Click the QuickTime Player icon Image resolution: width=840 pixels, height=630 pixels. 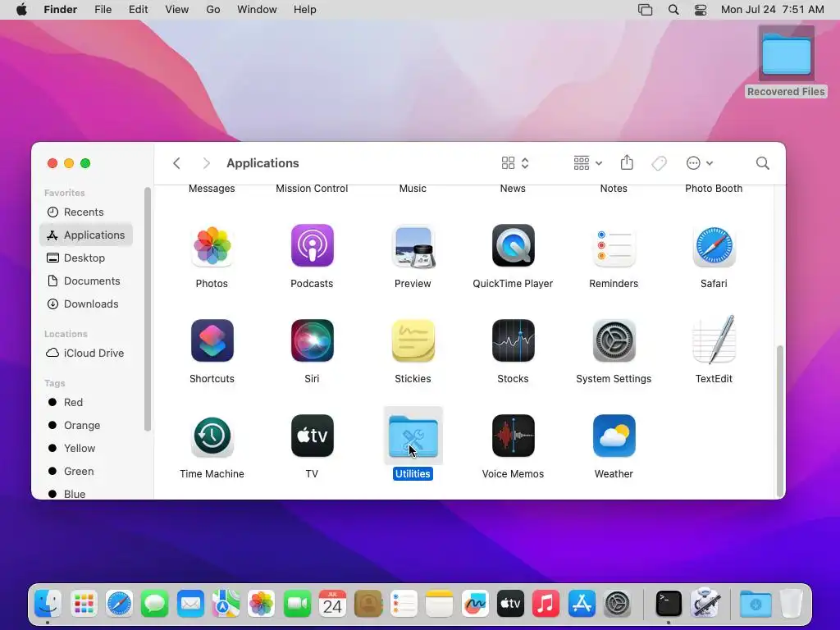513,246
